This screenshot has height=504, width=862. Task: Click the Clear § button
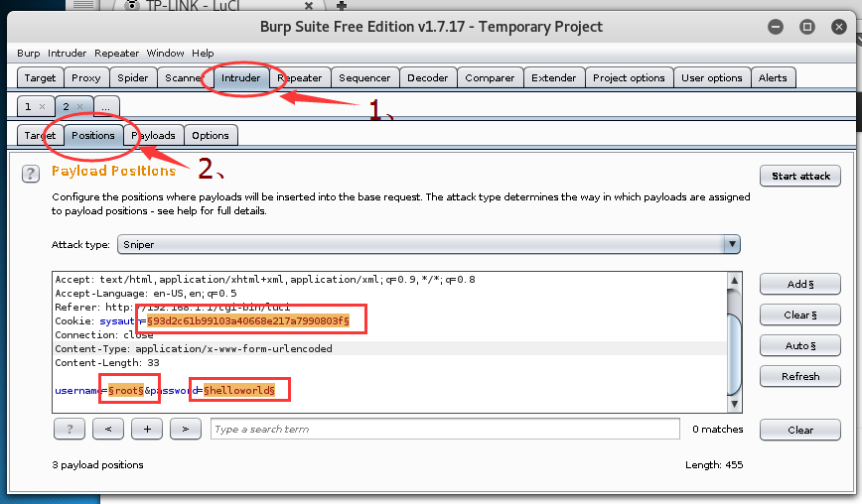[x=800, y=315]
